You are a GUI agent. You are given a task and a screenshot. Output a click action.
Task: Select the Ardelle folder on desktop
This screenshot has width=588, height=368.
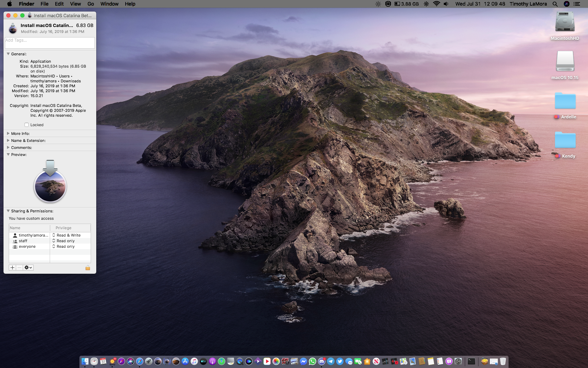pos(565,101)
